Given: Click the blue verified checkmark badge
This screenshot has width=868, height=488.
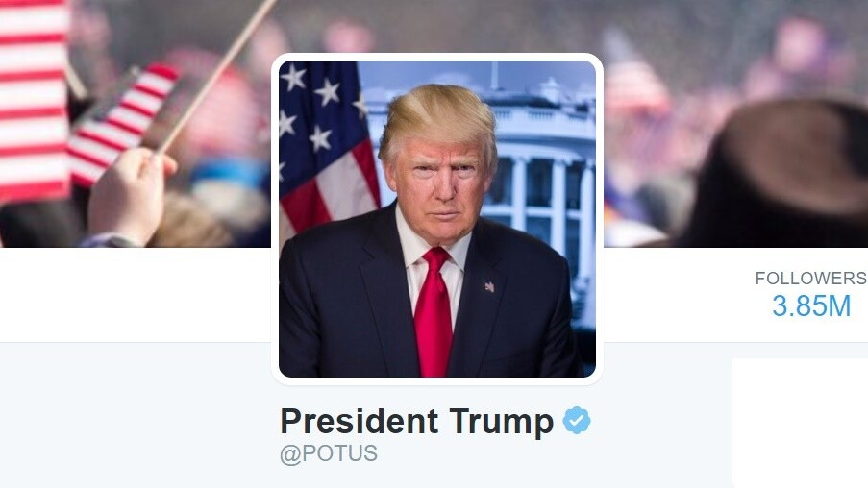Looking at the screenshot, I should coord(577,421).
